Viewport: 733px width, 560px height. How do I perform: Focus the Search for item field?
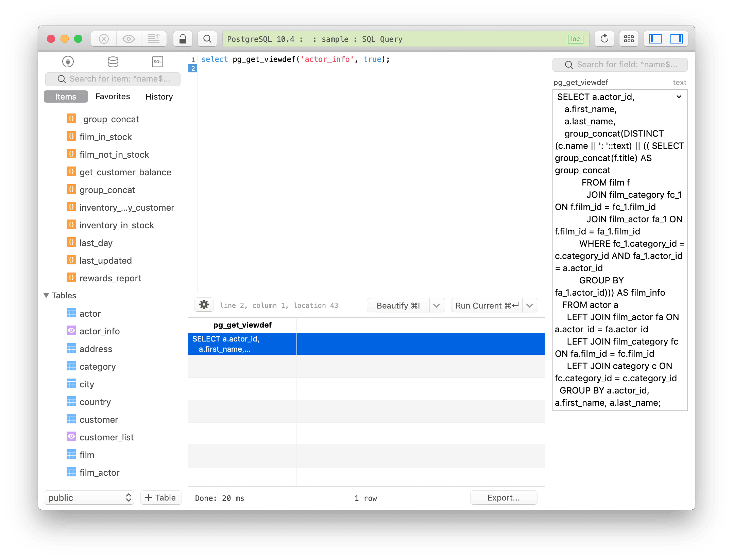point(113,79)
